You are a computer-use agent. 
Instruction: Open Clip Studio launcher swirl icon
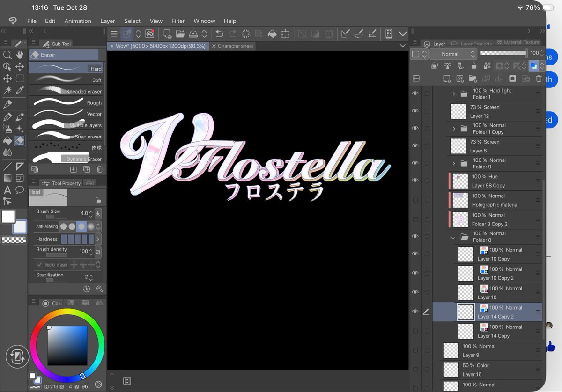[150, 34]
